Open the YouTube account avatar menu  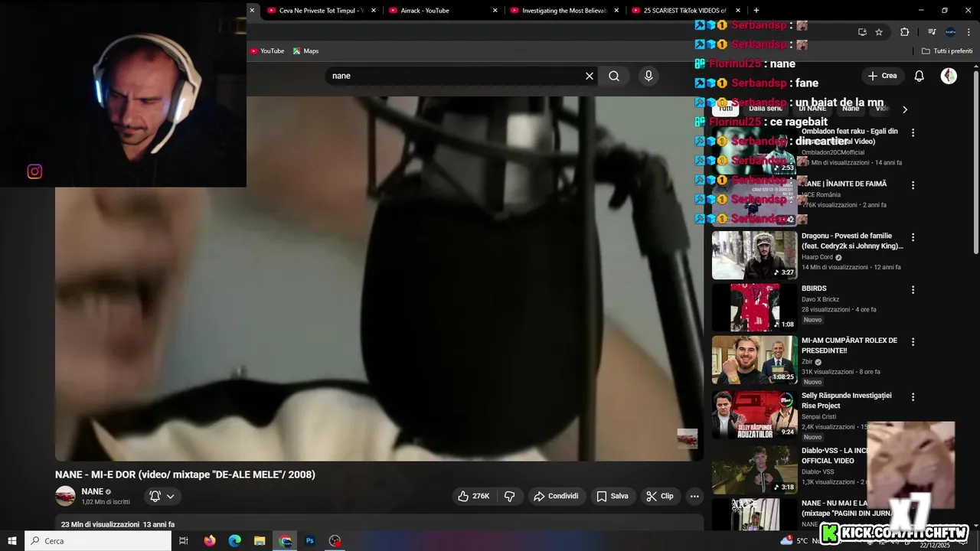949,76
